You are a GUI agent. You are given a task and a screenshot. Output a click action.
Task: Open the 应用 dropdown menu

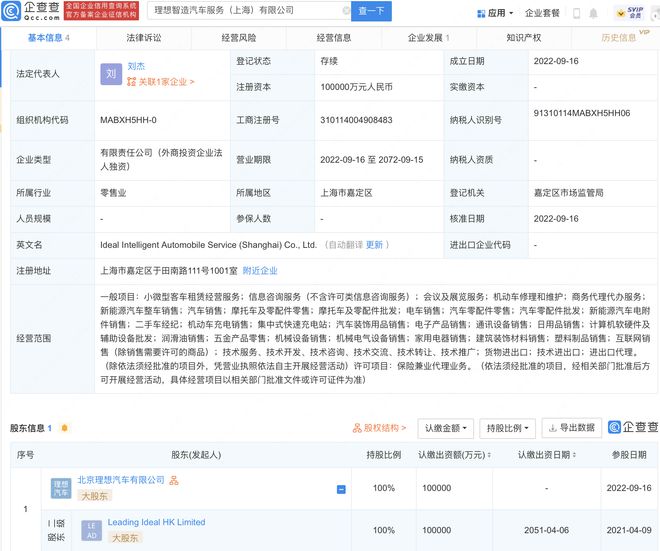point(495,13)
